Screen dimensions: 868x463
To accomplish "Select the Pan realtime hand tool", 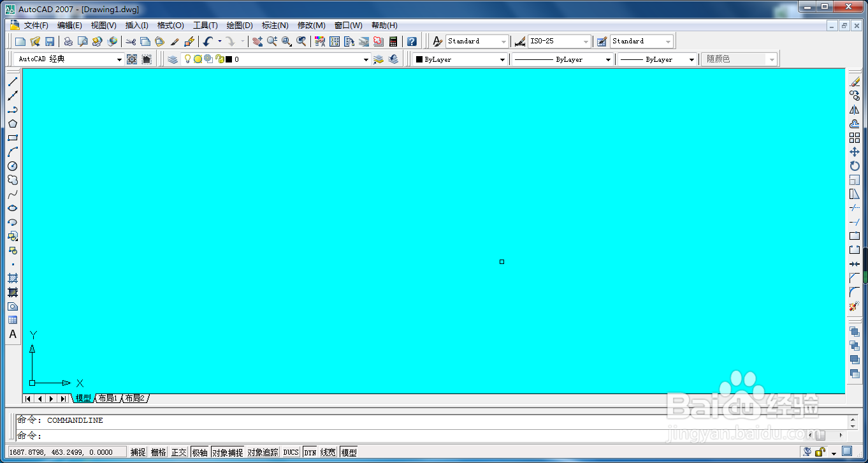I will [257, 41].
